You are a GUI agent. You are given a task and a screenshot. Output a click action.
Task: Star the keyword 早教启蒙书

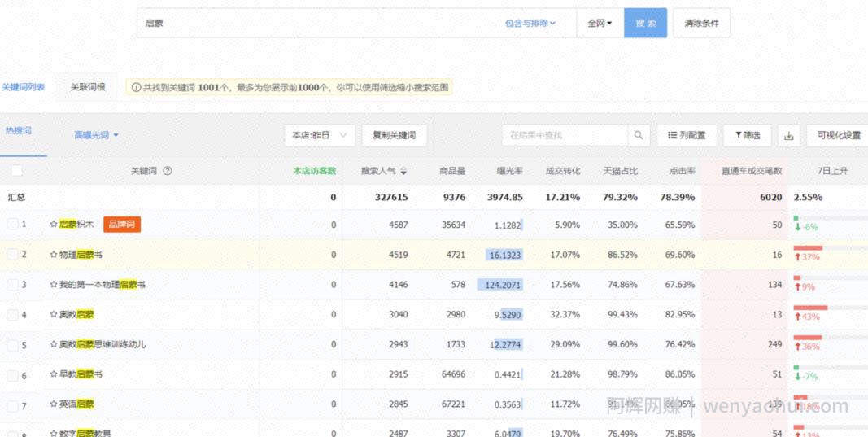54,374
